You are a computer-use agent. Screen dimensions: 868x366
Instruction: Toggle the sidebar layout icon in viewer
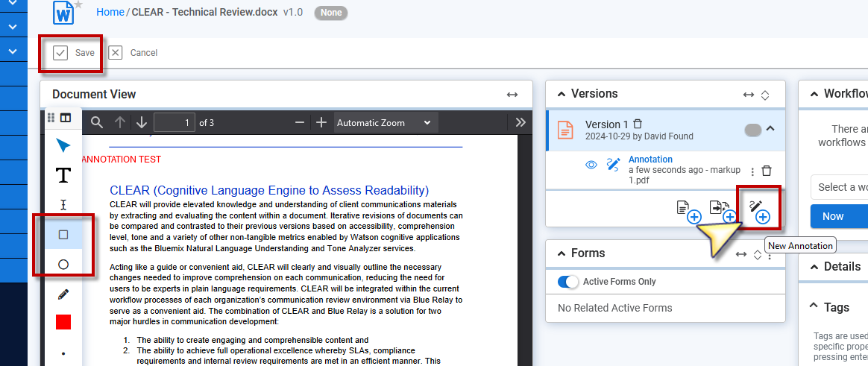(66, 117)
